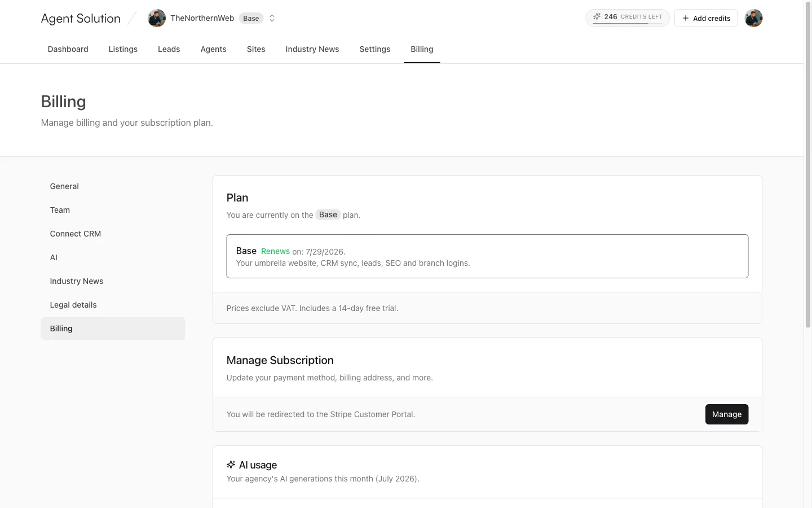Viewport: 812px width, 508px height.
Task: Click the 246 credits left progress bar
Action: pos(628,23)
